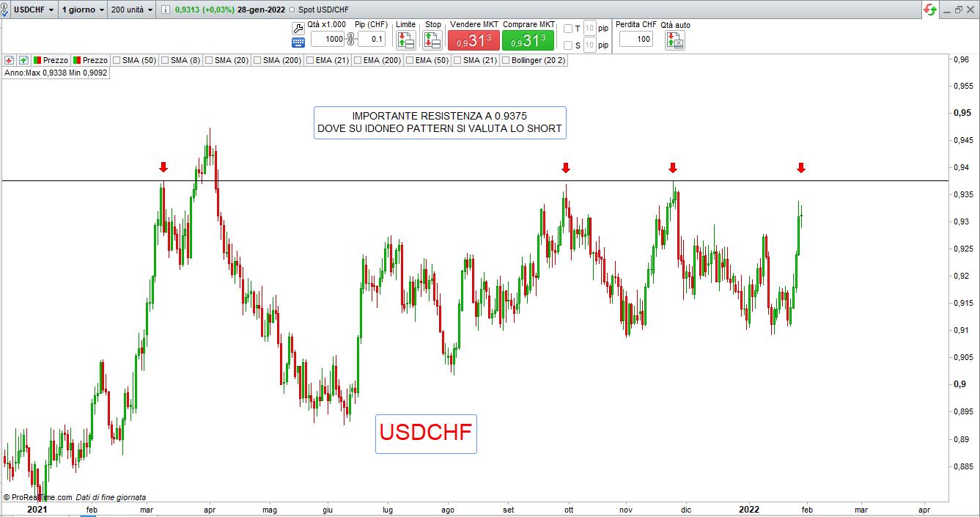The width and height of the screenshot is (980, 517).
Task: Restore down the chart window
Action: tap(957, 10)
